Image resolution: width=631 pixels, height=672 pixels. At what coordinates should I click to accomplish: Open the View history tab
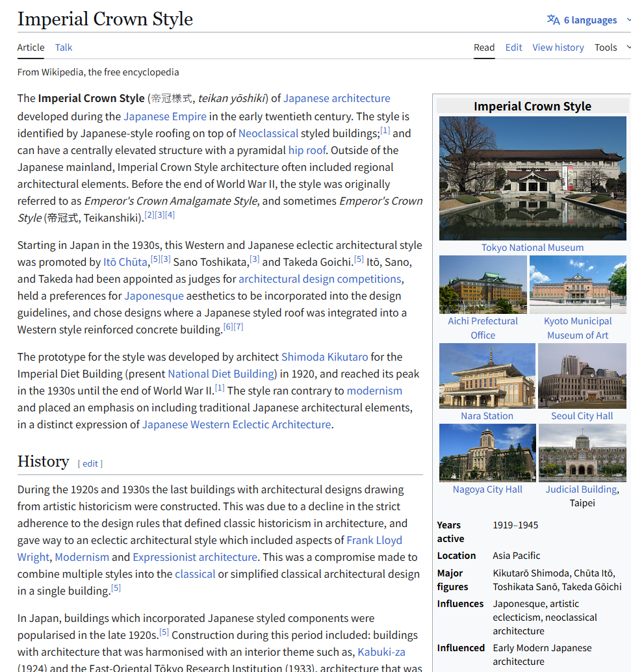tap(558, 47)
